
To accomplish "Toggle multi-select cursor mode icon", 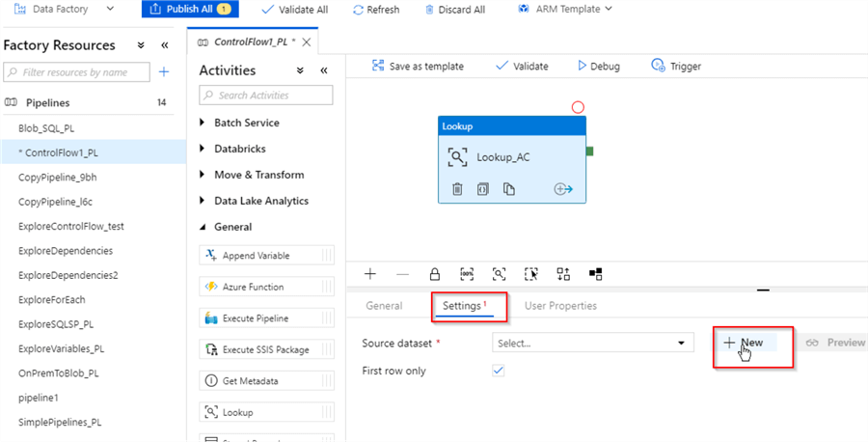I will click(531, 274).
